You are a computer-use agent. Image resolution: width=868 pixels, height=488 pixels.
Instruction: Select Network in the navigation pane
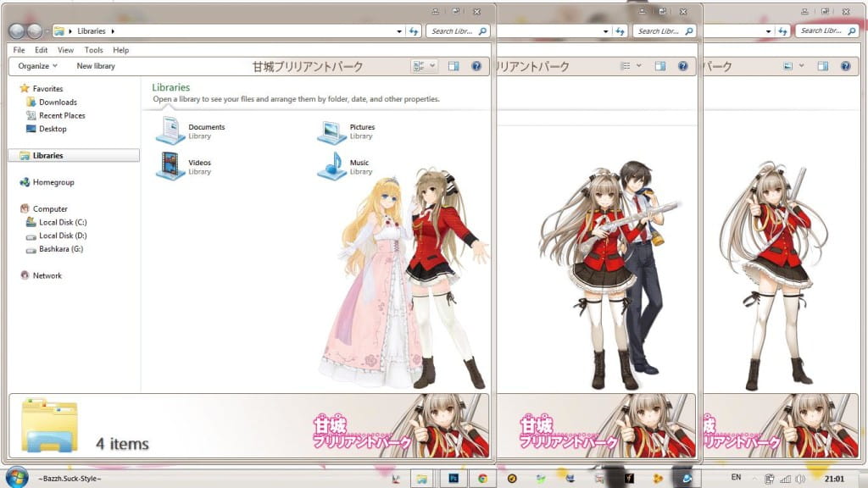tap(47, 275)
